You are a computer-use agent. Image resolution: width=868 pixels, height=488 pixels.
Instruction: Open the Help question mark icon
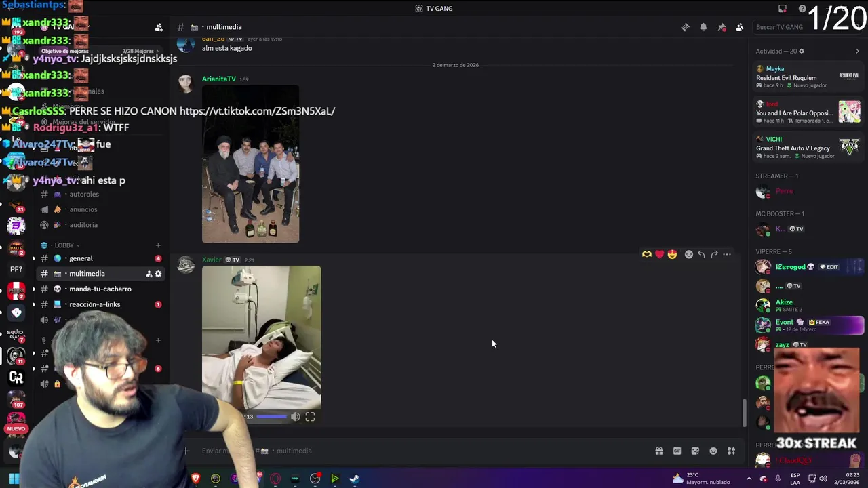802,9
